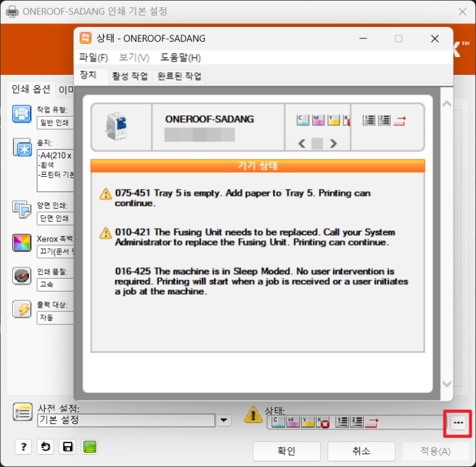This screenshot has height=467, width=476.
Task: Open the 인쇄 품질 고속 dropdown
Action: 55,284
